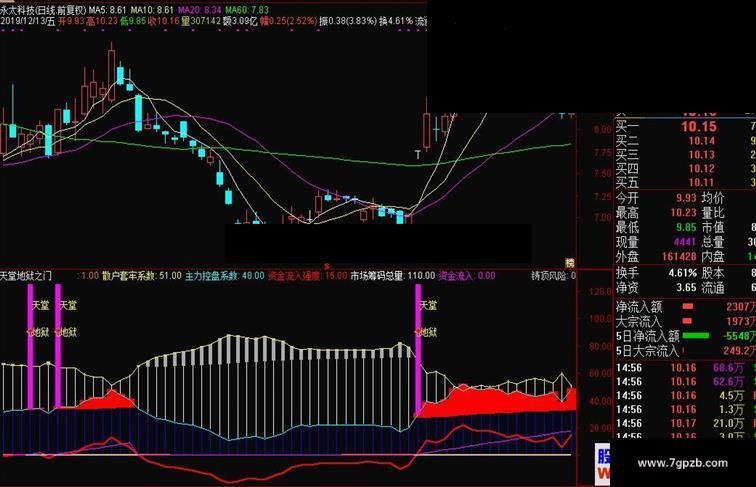Click the second magenta 天堂 signal bar
The width and height of the screenshot is (756, 487).
pos(58,347)
